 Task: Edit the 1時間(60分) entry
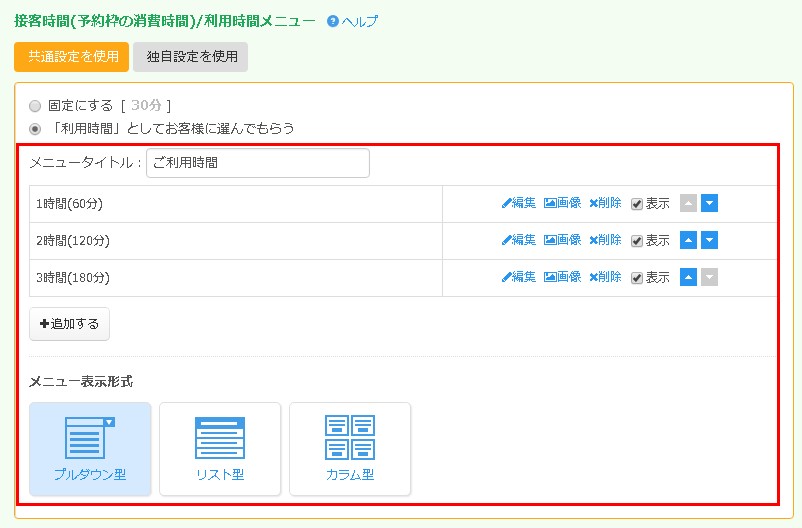[x=519, y=203]
